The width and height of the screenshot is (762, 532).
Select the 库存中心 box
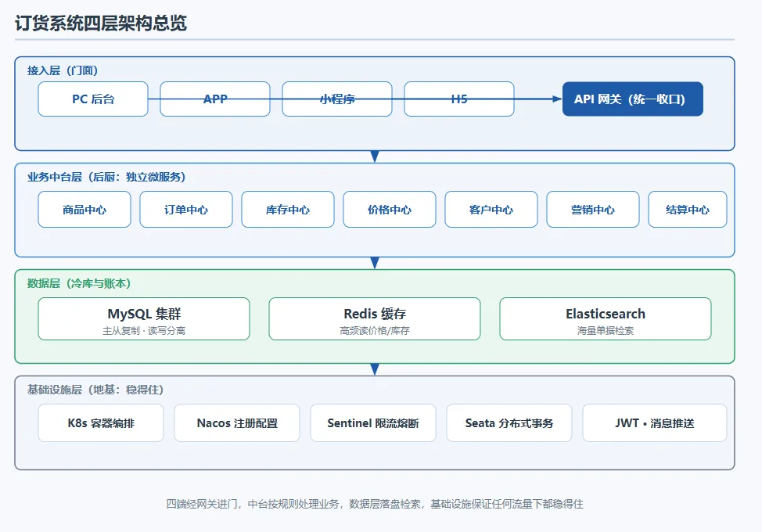pos(288,210)
